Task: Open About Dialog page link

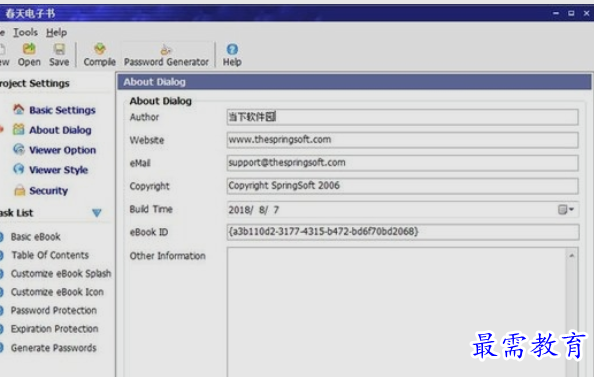Action: pos(60,130)
